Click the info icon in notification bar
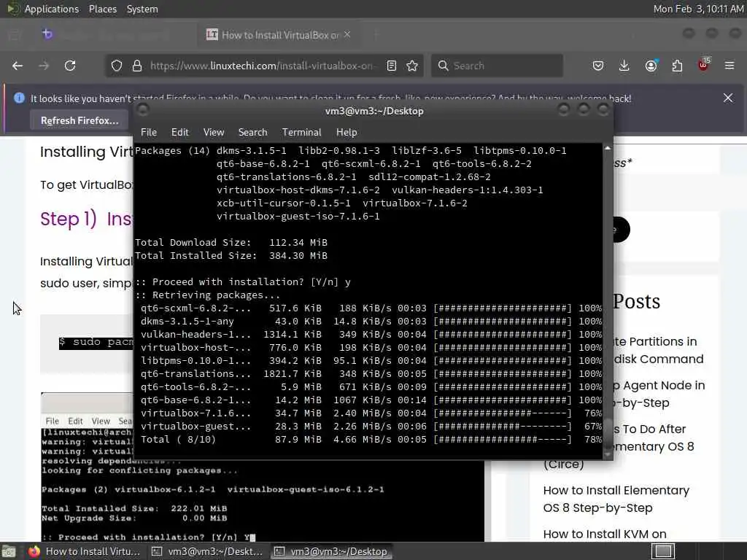The width and height of the screenshot is (747, 560). point(19,98)
